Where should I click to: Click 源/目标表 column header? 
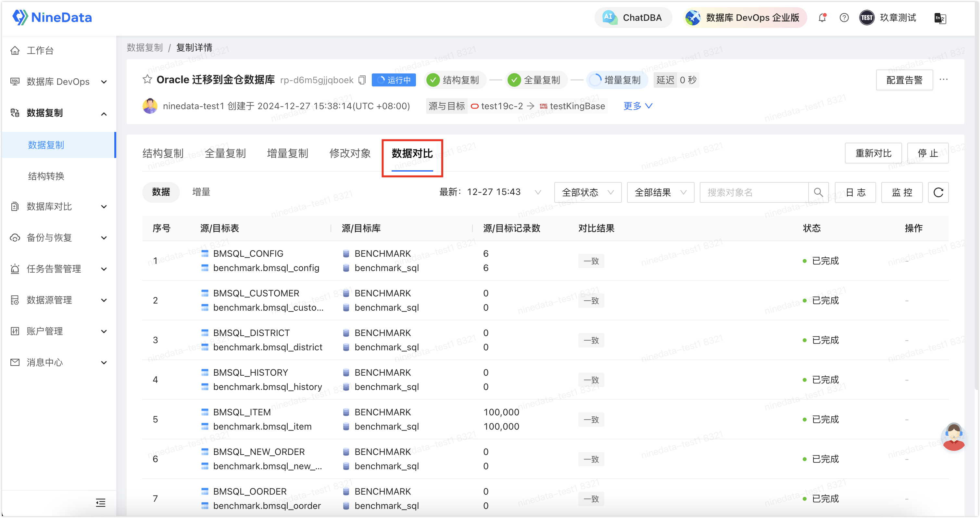tap(220, 228)
